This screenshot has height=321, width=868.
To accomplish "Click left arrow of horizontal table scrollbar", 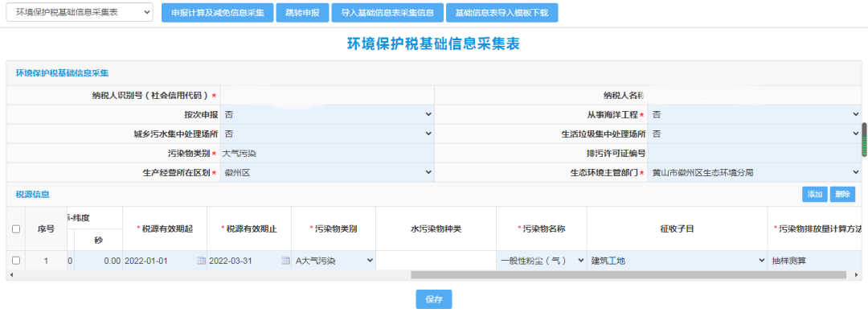I will (11, 275).
